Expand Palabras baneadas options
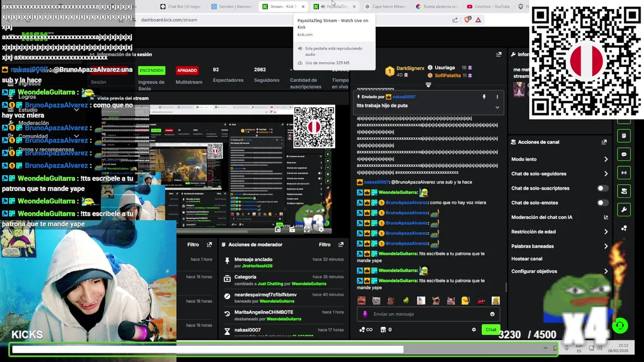Screen dimensions: 644x362 [x=606, y=246]
